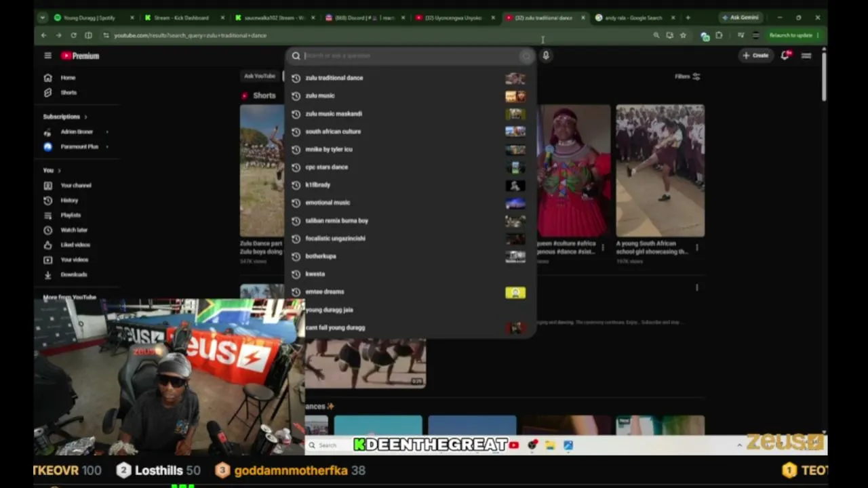Select suggestion "zulu music maskandi"
Image resolution: width=868 pixels, height=488 pixels.
(x=411, y=114)
